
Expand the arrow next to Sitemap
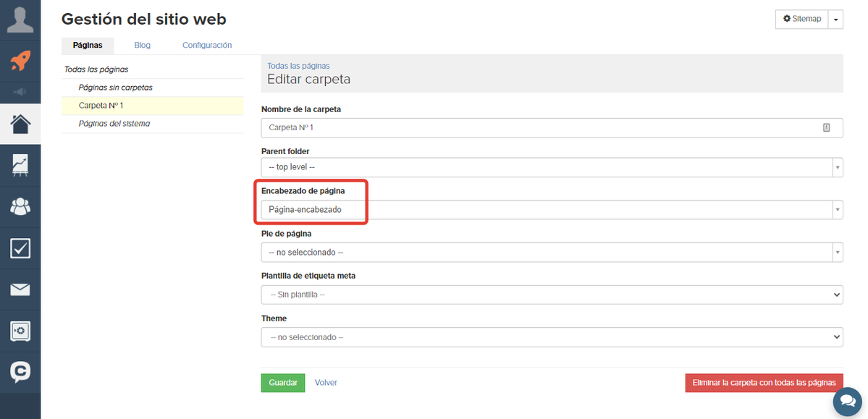[835, 19]
